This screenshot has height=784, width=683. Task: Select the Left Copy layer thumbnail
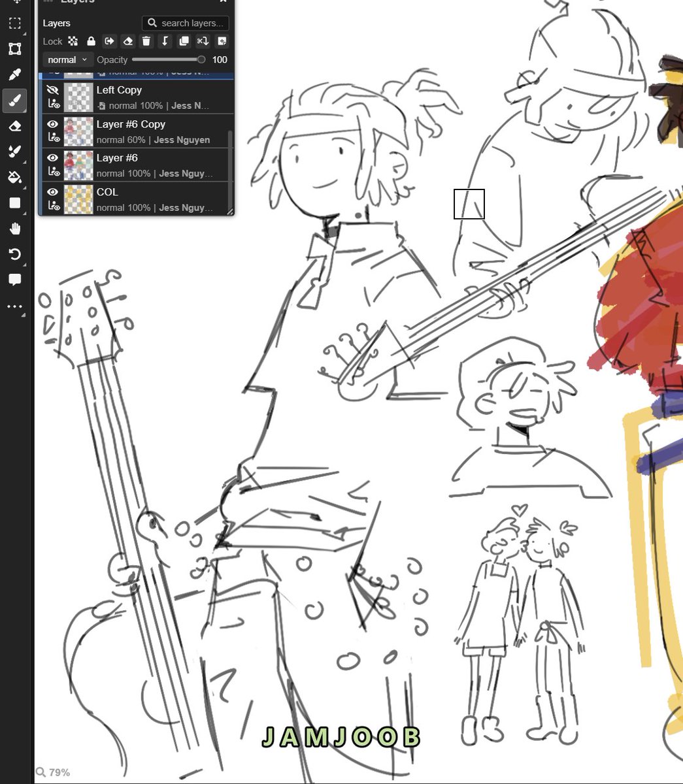(x=78, y=97)
